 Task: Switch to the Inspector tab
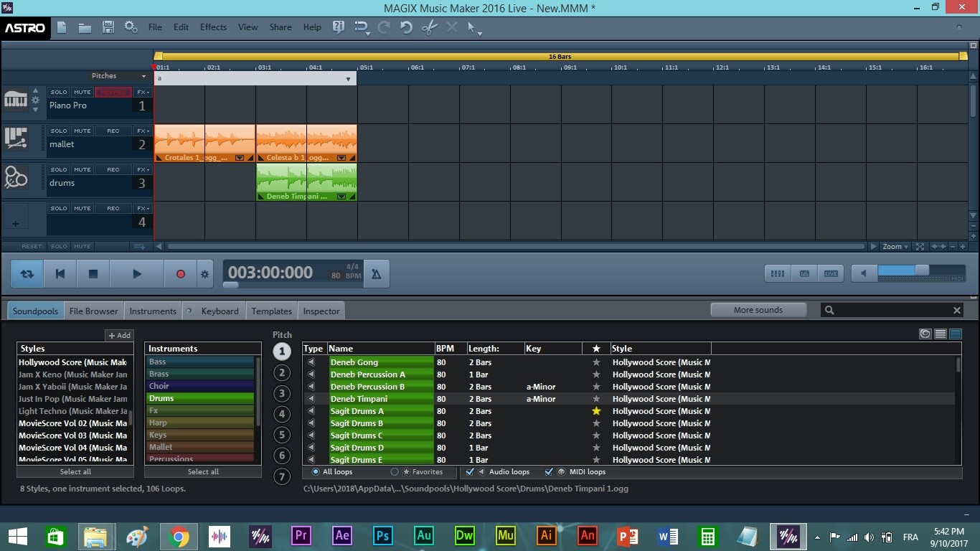(x=321, y=311)
